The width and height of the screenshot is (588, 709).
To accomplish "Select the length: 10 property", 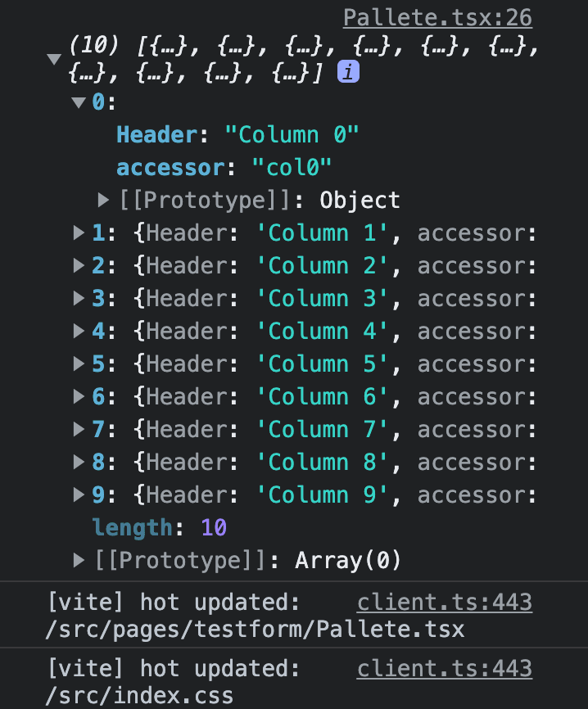I will tap(159, 527).
